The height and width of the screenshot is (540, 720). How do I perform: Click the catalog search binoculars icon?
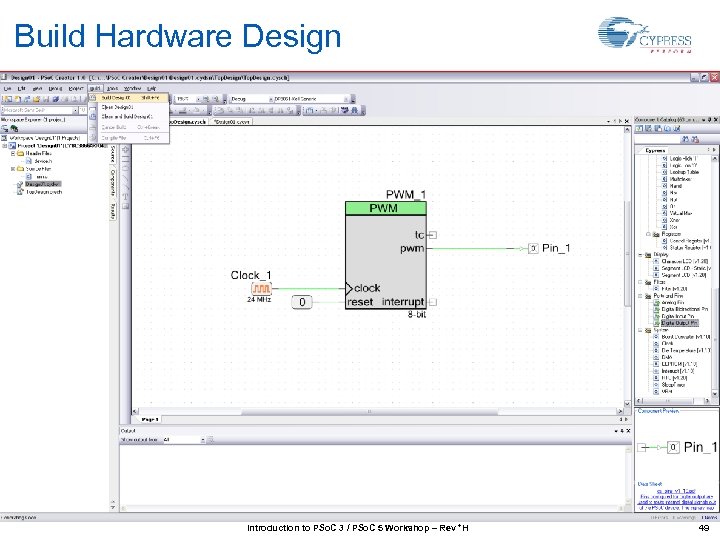(x=686, y=139)
